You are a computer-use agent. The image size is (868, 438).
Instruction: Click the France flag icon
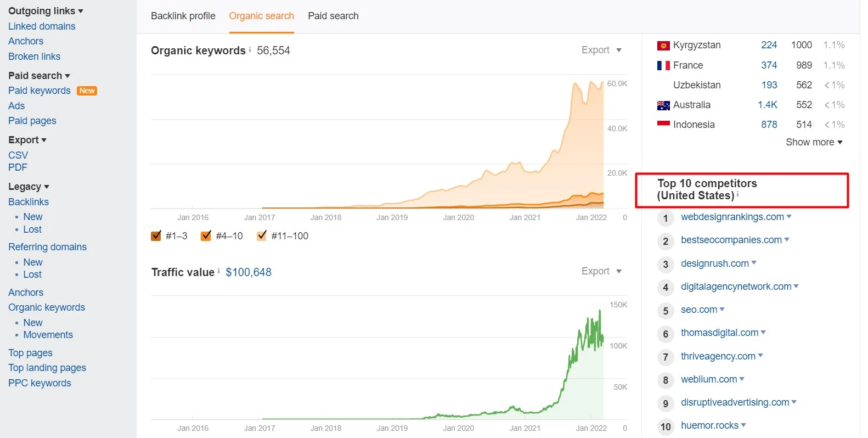click(663, 66)
